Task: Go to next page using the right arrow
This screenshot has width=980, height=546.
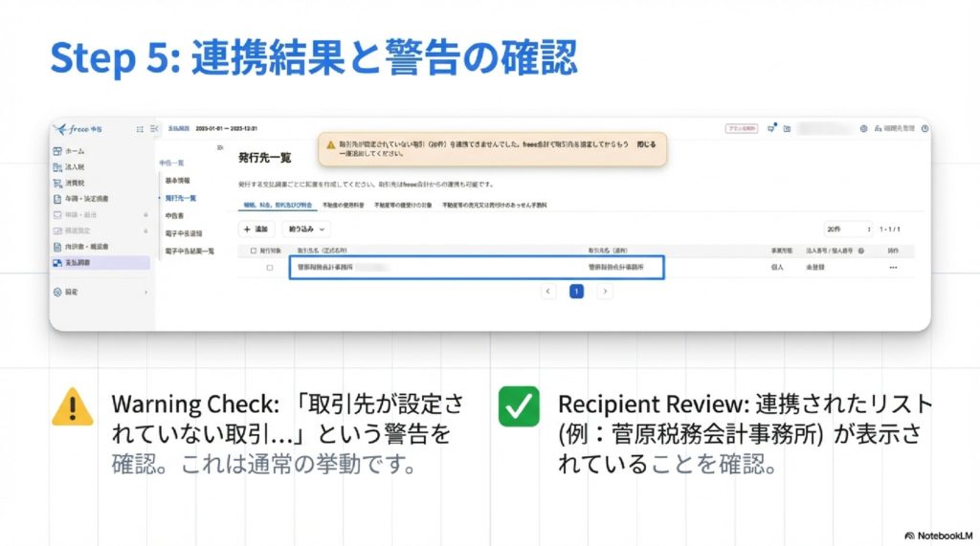Action: point(605,292)
